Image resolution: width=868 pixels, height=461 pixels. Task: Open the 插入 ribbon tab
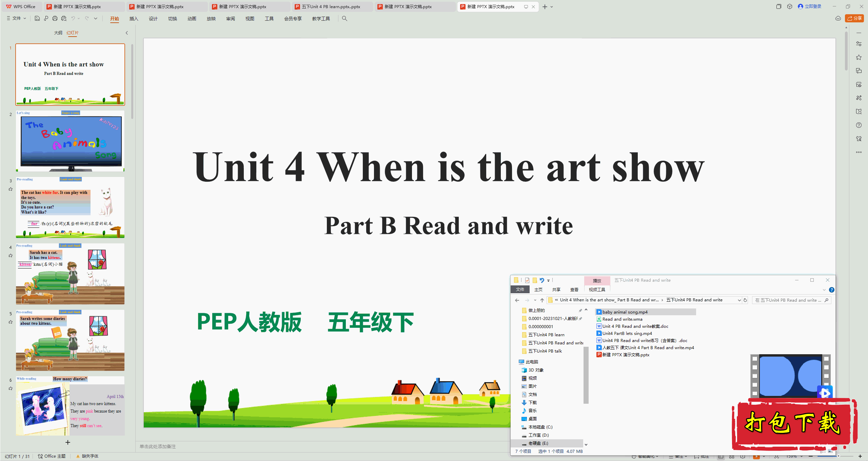(x=134, y=19)
